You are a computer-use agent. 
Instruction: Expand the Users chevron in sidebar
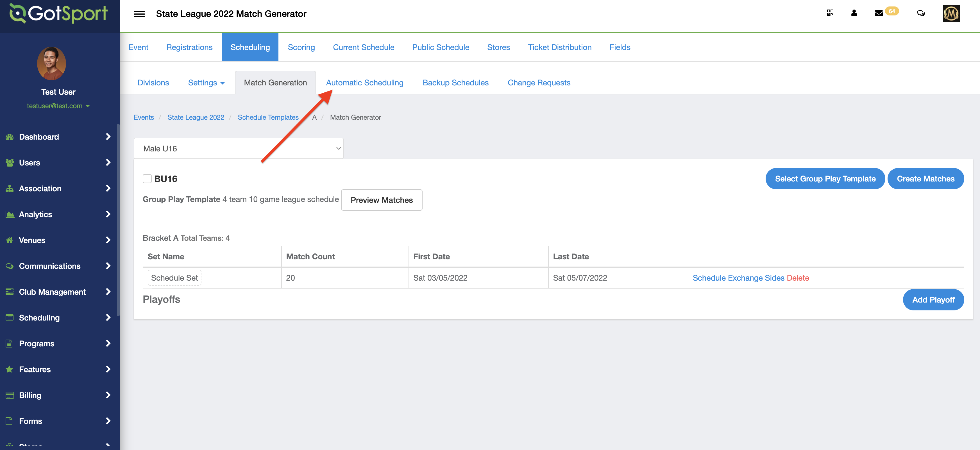pyautogui.click(x=108, y=162)
